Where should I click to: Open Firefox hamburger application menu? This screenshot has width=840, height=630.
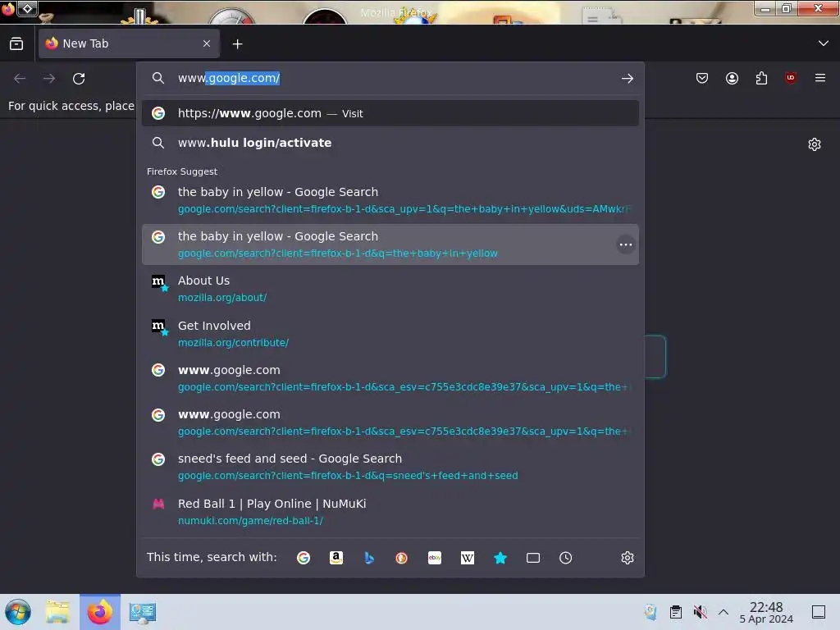(x=820, y=78)
